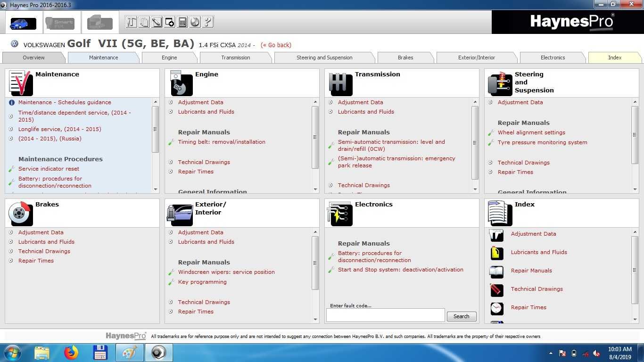
Task: Open Timing belt: removal/installation manual
Action: [x=222, y=142]
